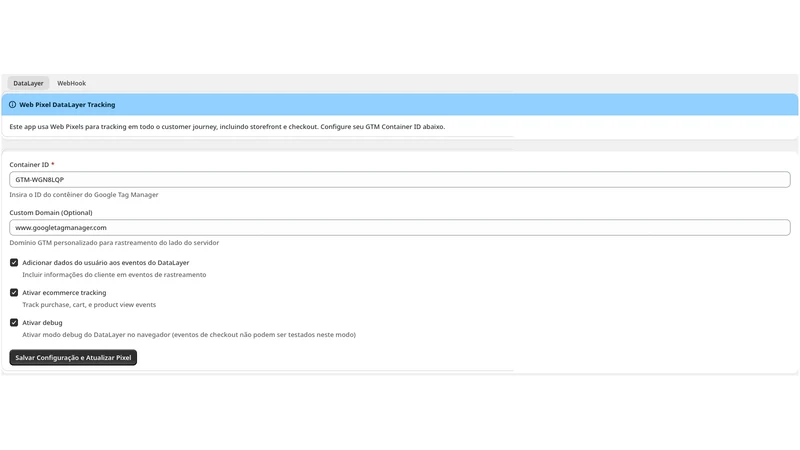
Task: Click text 'Track purchase, cart, e product view events'
Action: [x=89, y=305]
